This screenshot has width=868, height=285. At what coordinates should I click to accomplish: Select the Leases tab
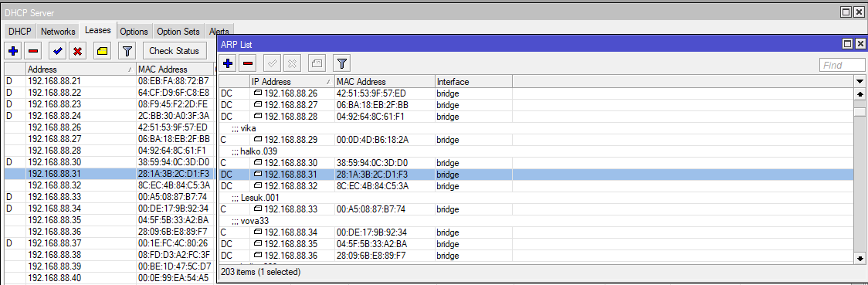(x=97, y=31)
